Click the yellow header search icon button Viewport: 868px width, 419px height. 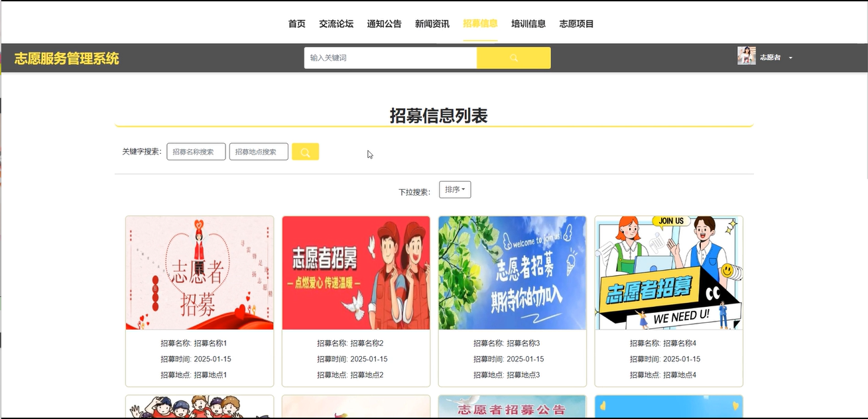point(513,58)
